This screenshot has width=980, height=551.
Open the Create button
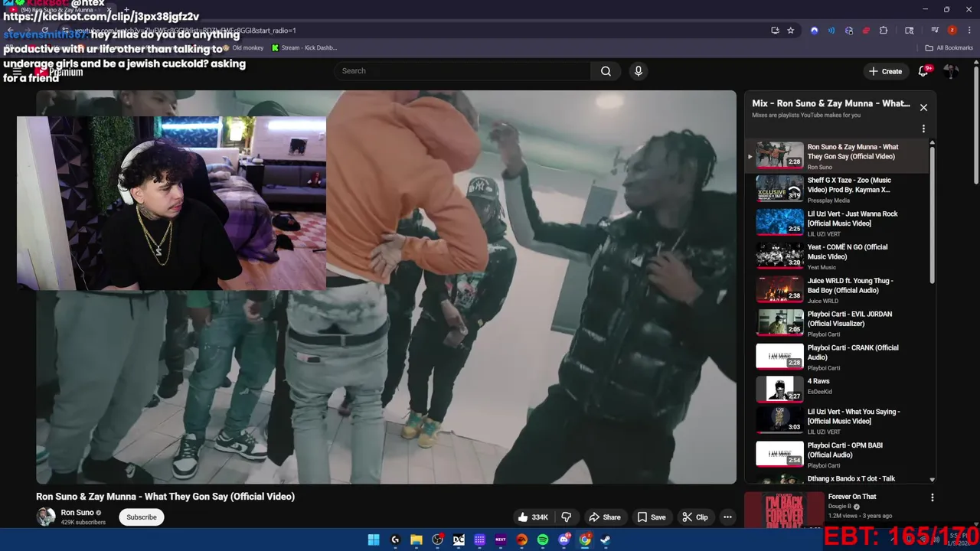point(885,71)
